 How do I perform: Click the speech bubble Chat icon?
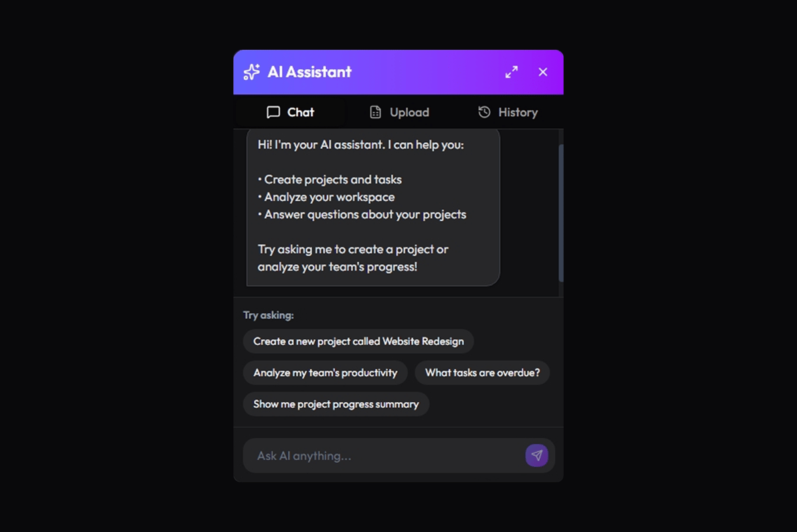click(x=273, y=112)
